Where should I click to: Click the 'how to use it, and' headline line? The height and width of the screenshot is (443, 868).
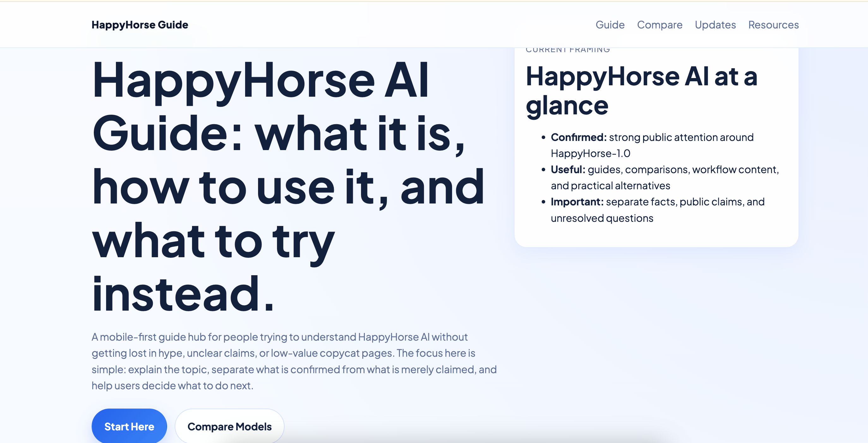tap(288, 187)
